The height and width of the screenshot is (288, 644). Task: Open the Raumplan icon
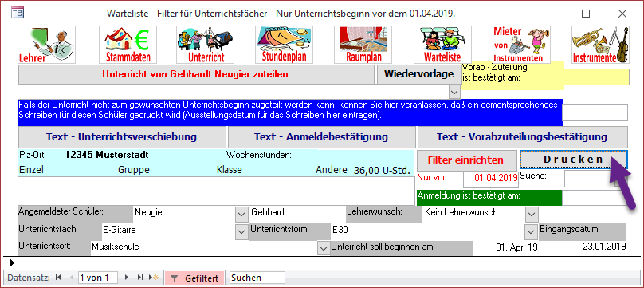363,45
